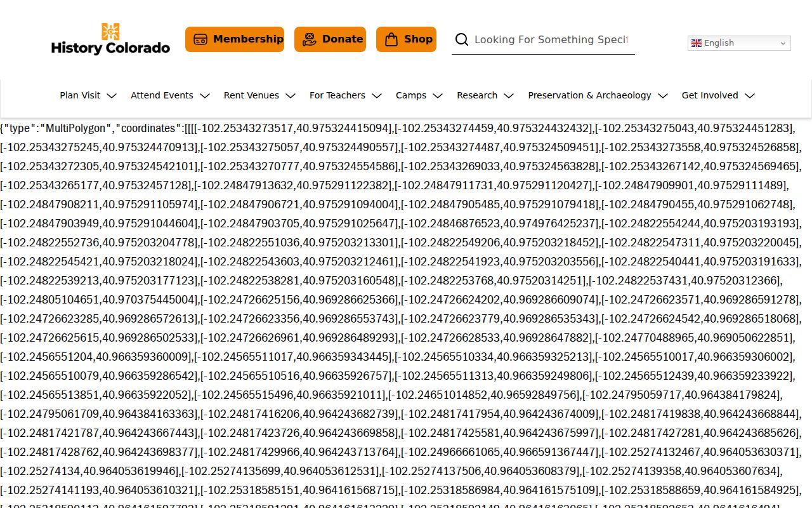Expand the Attend Events chevron

click(x=204, y=96)
